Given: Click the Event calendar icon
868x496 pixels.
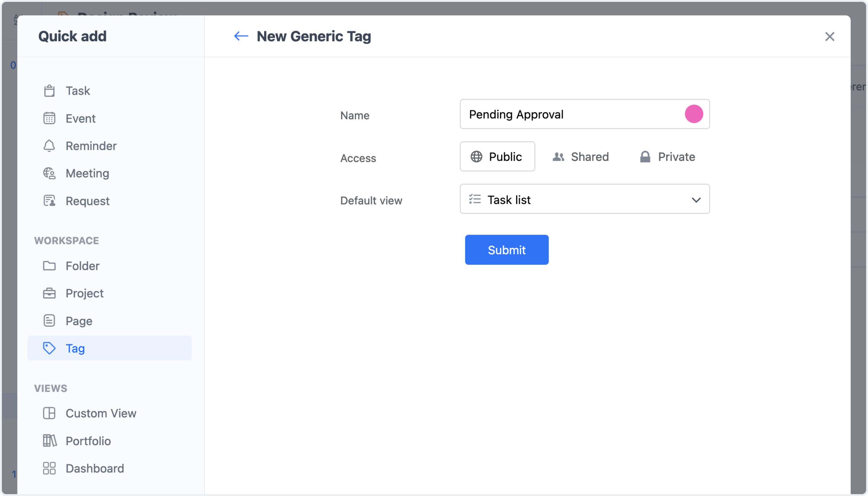Looking at the screenshot, I should (49, 118).
